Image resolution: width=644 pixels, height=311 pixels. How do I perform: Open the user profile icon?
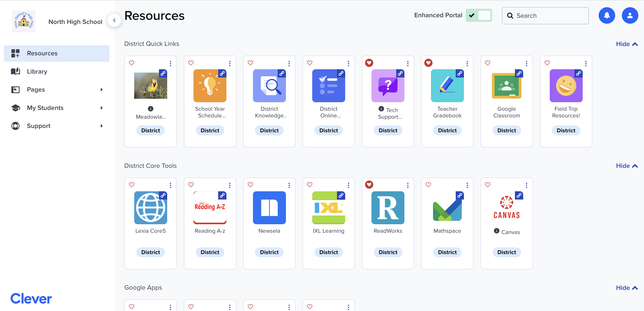(x=630, y=16)
